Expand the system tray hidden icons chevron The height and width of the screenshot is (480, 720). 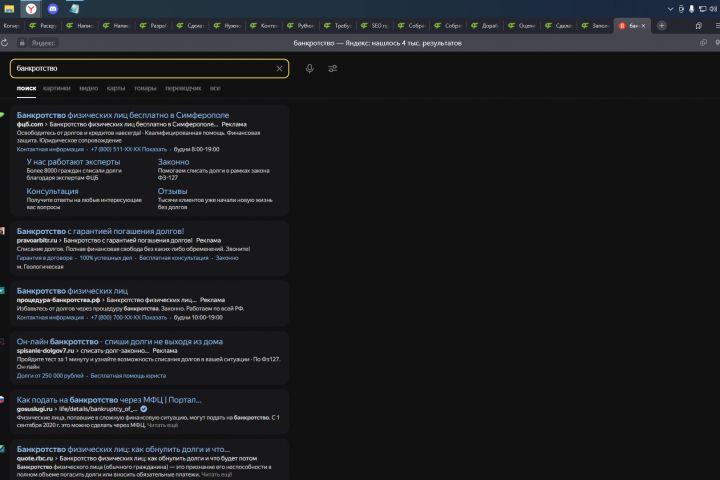click(x=670, y=9)
